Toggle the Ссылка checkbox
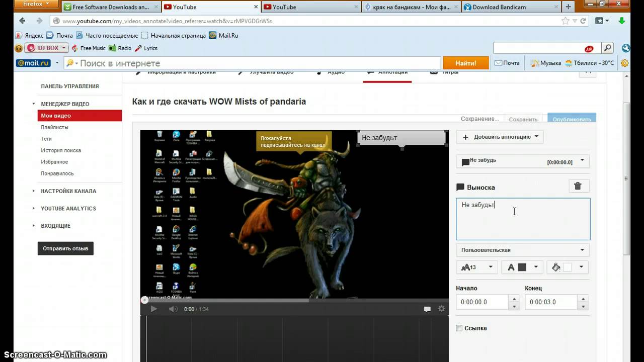644x362 pixels. click(459, 328)
